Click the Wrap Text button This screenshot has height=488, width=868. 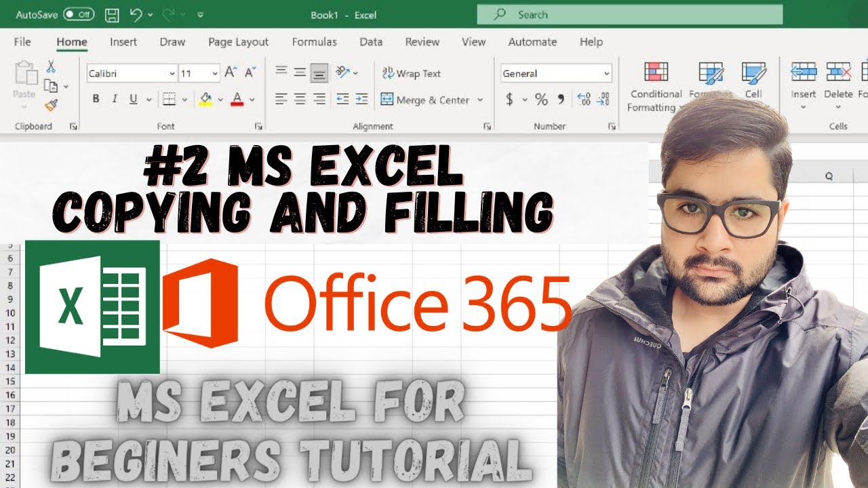coord(412,73)
